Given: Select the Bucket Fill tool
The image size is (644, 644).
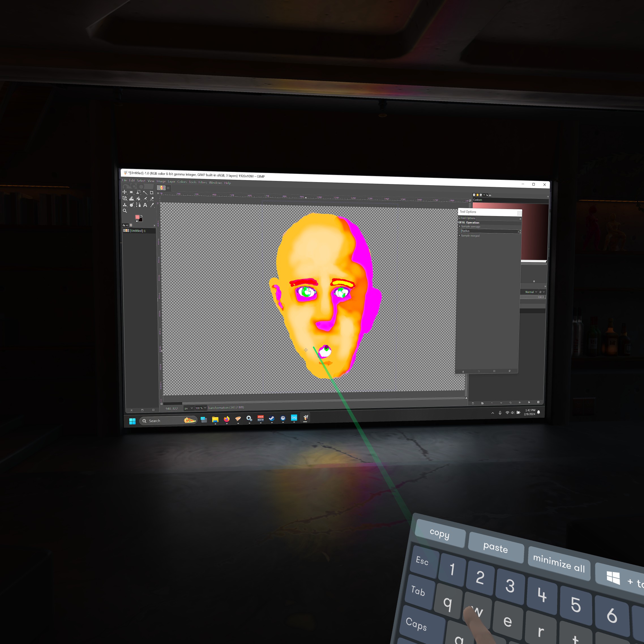Looking at the screenshot, I should 138,199.
